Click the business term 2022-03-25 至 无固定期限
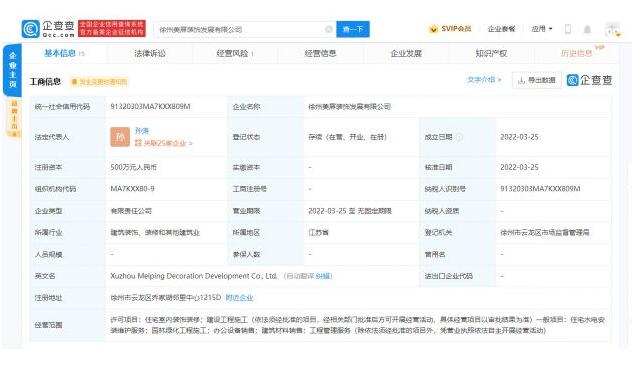The image size is (635, 367). (350, 211)
